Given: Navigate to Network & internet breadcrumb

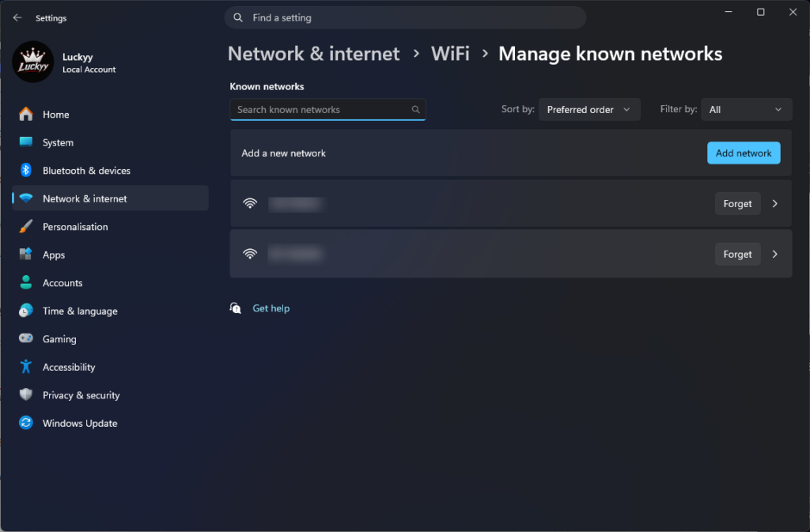Looking at the screenshot, I should pyautogui.click(x=313, y=54).
